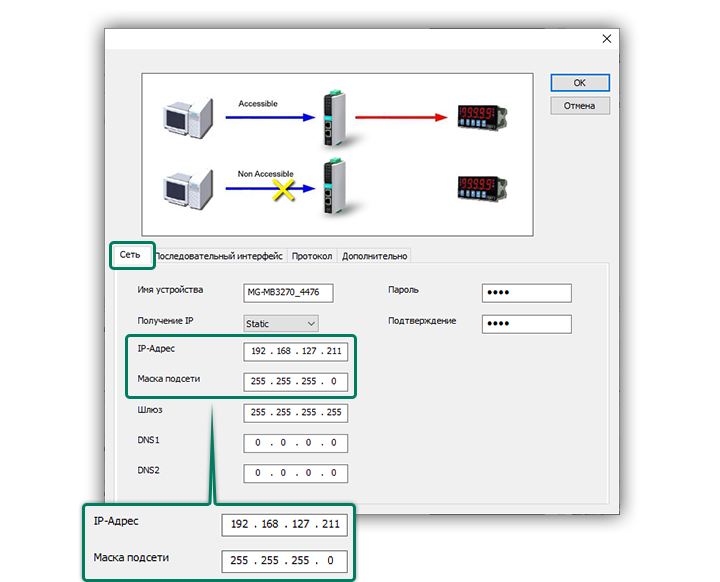
Task: Click the yellow X on the Non Accessible arrow
Action: pos(283,188)
